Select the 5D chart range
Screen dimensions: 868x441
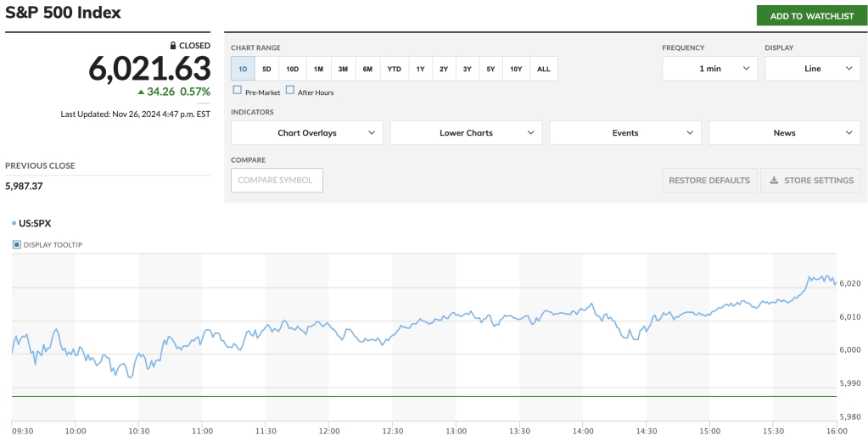[x=266, y=69]
